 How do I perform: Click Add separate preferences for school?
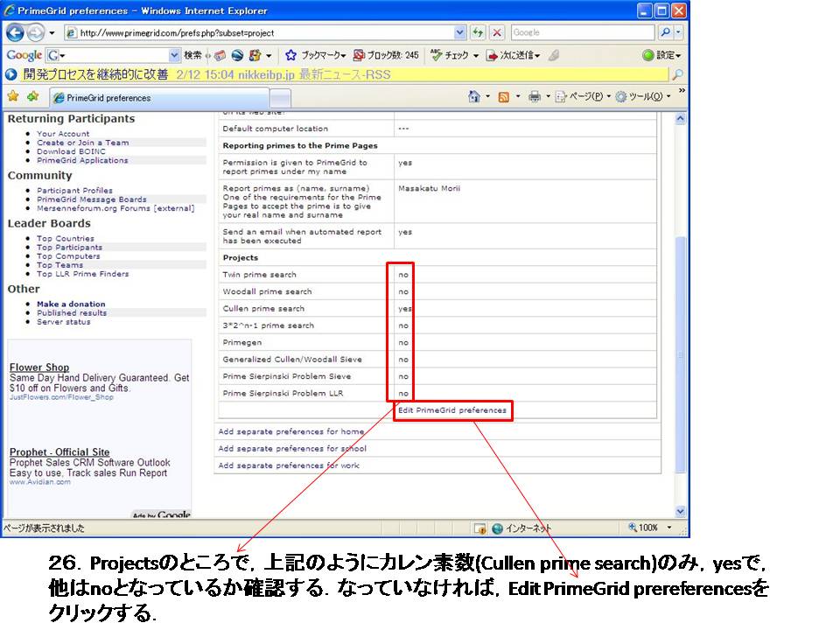[292, 449]
